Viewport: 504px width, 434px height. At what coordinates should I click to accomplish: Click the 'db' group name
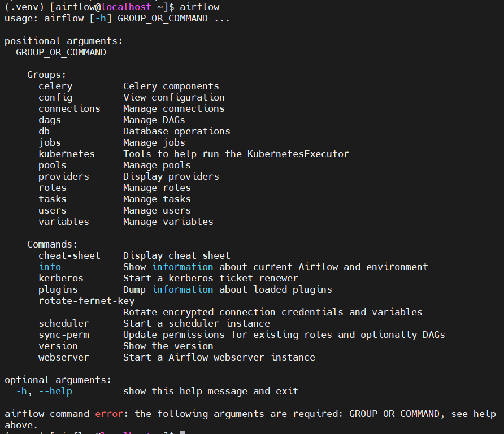point(44,131)
